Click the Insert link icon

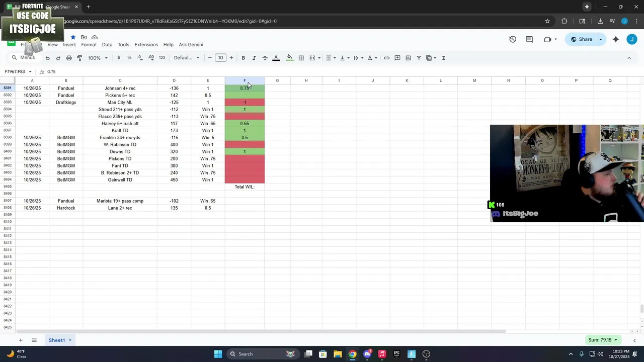tap(386, 58)
